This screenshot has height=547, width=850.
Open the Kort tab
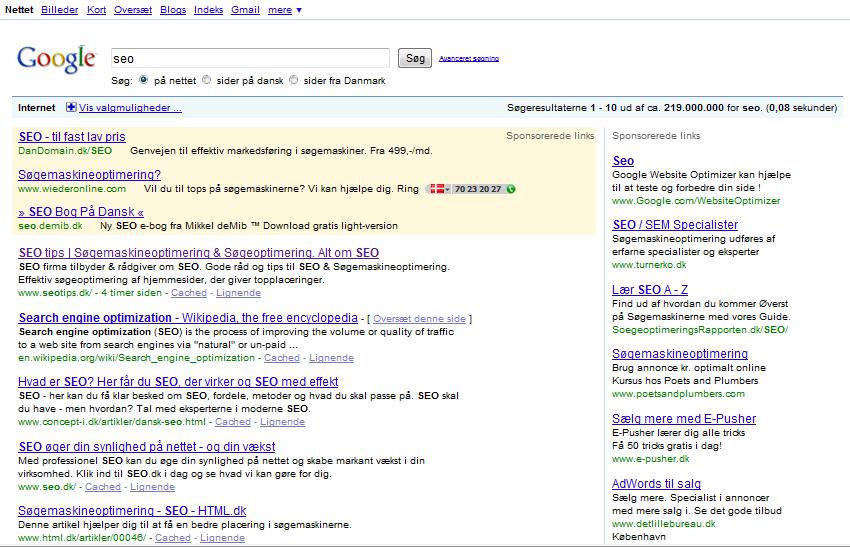[x=96, y=10]
